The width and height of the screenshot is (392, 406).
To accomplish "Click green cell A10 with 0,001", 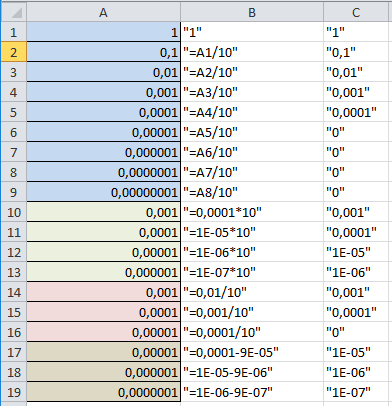I will point(103,212).
